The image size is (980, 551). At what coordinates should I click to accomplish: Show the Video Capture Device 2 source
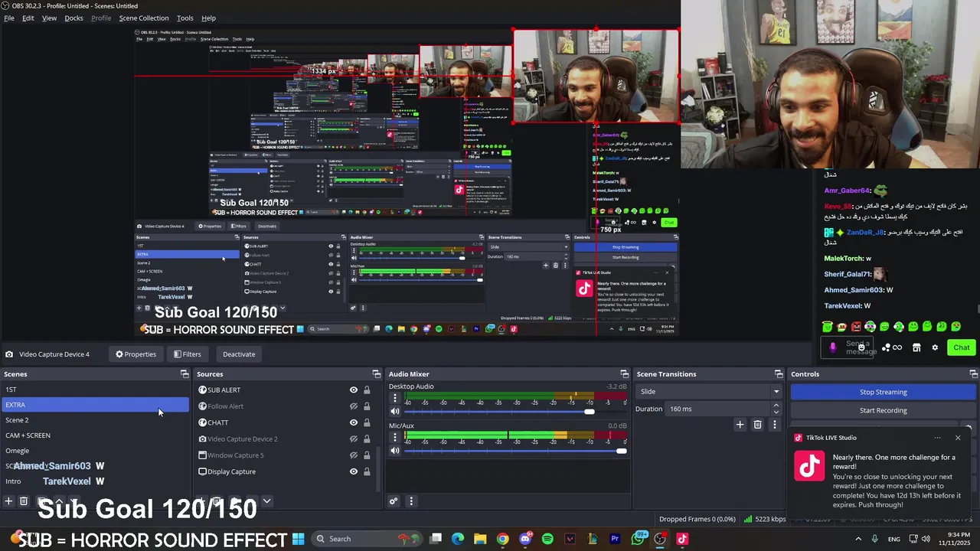tap(354, 439)
